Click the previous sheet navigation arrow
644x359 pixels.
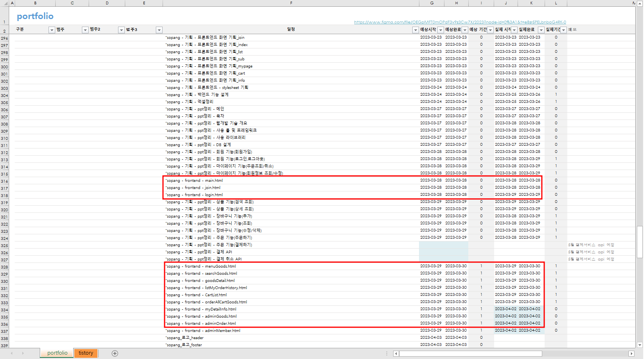(x=12, y=353)
